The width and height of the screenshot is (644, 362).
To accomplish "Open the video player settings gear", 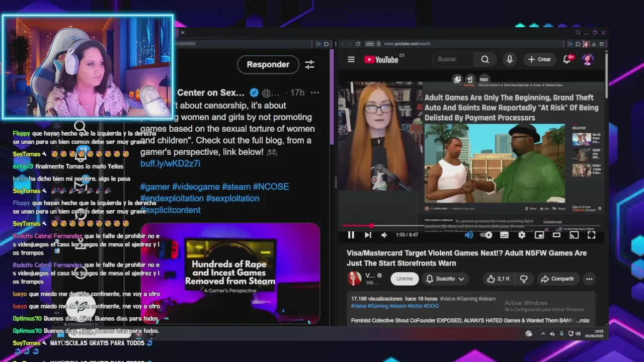I will 522,235.
